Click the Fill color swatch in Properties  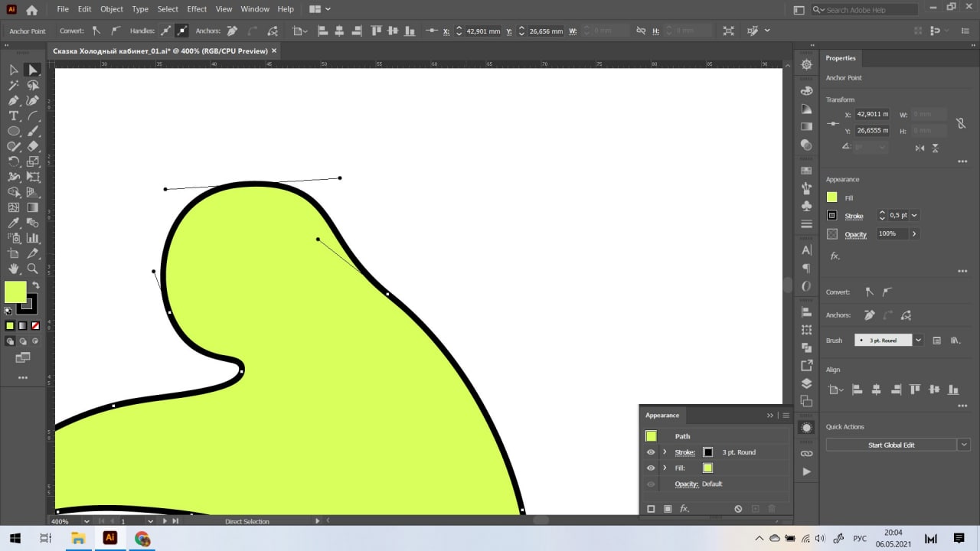coord(832,197)
